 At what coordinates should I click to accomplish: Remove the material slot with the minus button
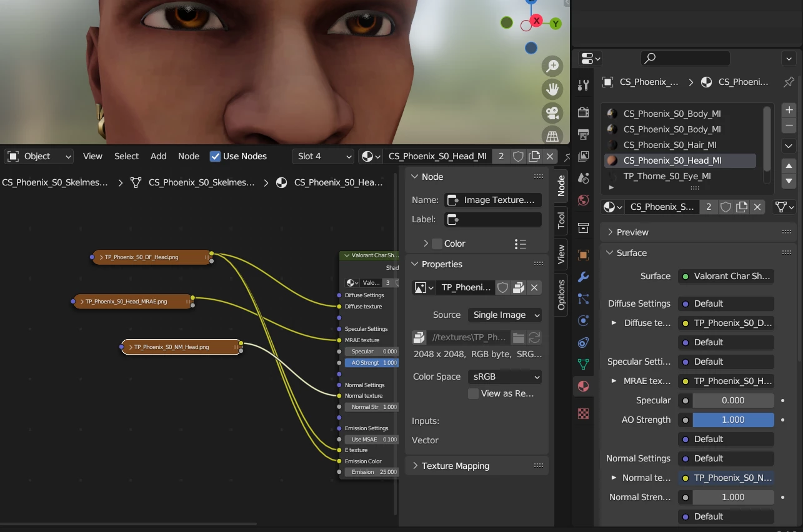[x=789, y=125]
